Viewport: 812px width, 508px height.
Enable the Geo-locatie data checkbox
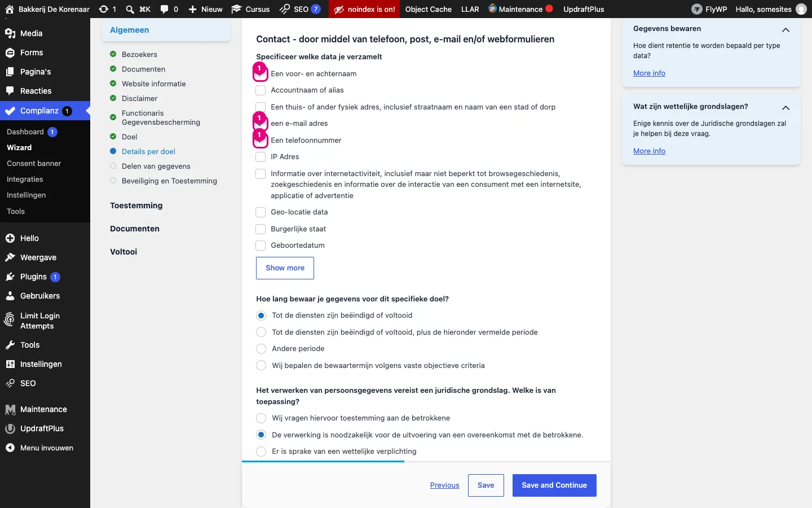coord(261,212)
